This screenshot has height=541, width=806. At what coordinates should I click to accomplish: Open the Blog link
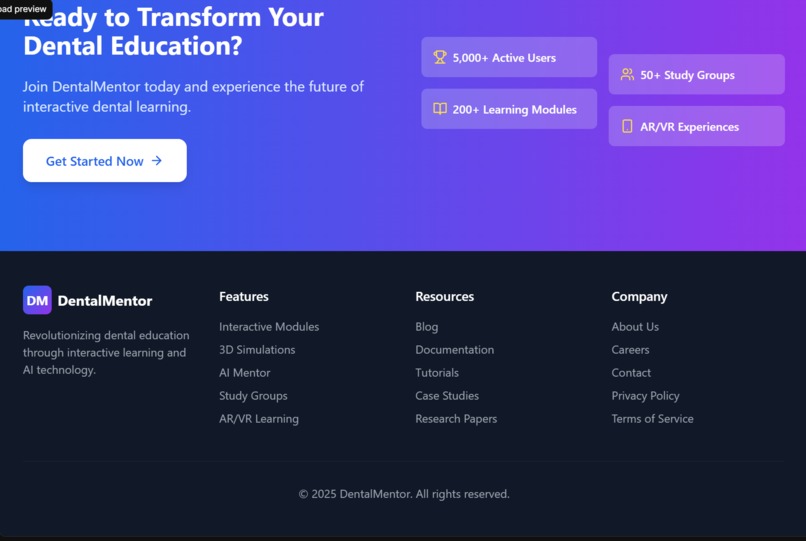pyautogui.click(x=427, y=327)
